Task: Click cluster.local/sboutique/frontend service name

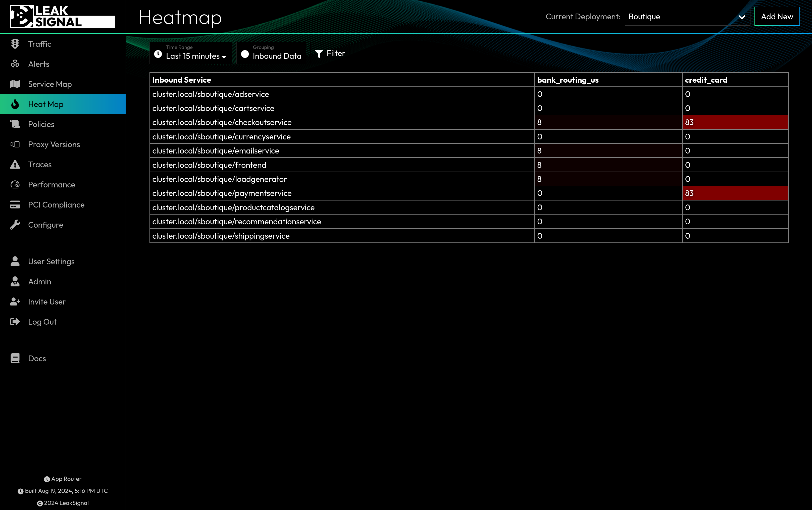Action: tap(209, 165)
